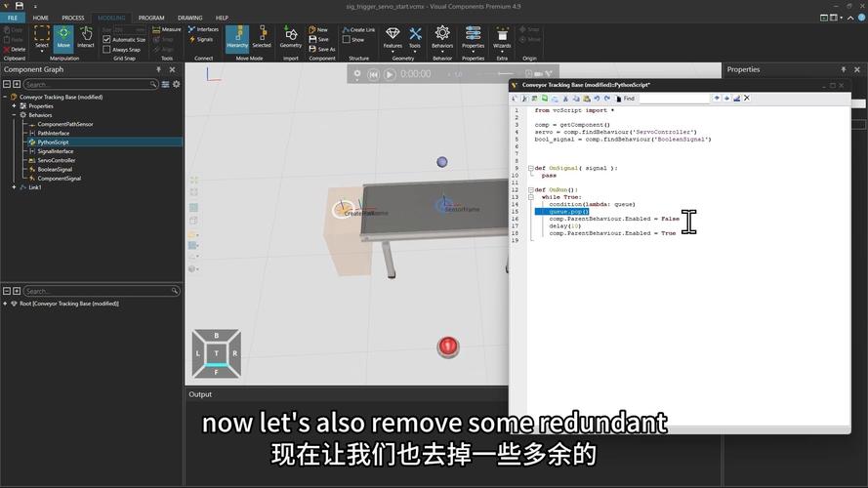
Task: Expand the Link1 tree node
Action: tap(14, 187)
